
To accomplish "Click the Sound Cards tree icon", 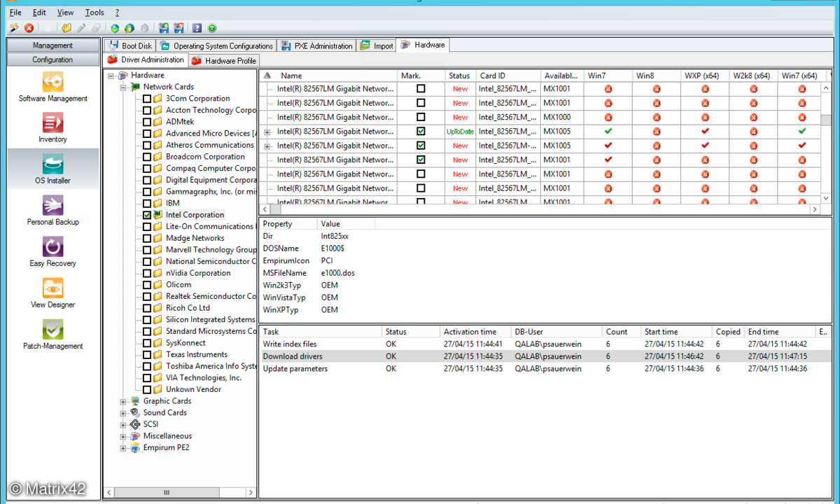I will point(135,413).
